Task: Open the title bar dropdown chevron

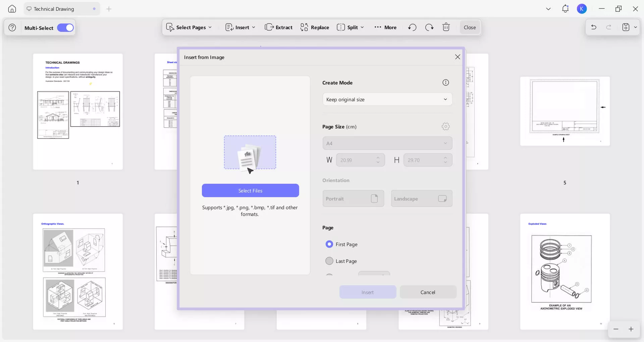Action: coord(548,9)
